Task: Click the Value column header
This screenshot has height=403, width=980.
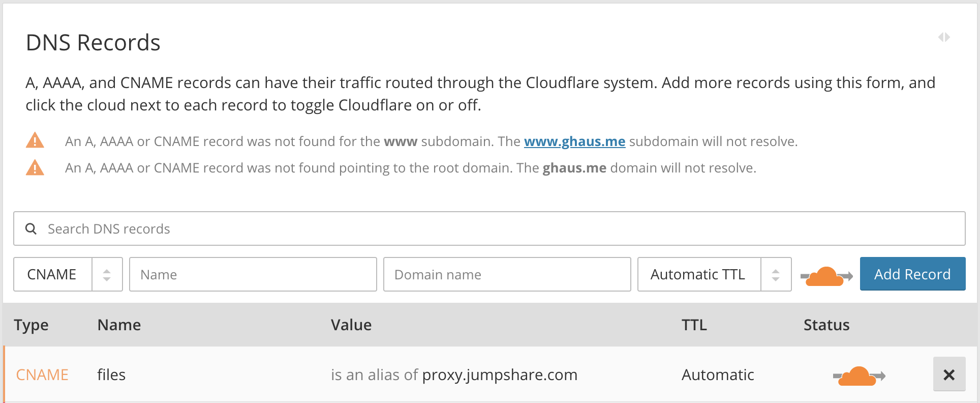Action: click(351, 325)
